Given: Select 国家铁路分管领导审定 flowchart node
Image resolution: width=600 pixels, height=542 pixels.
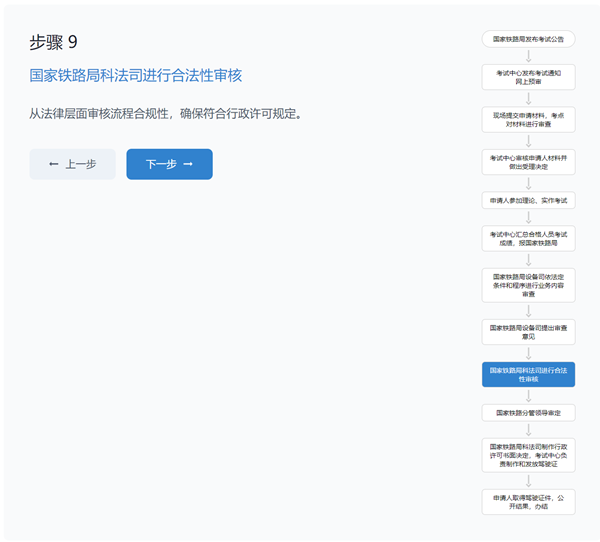Looking at the screenshot, I should 528,412.
